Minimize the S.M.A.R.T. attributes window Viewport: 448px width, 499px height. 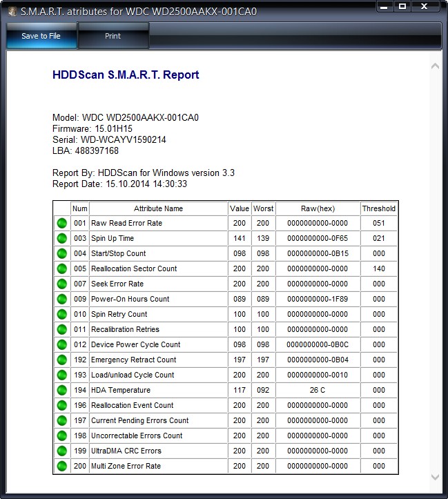[x=384, y=6]
